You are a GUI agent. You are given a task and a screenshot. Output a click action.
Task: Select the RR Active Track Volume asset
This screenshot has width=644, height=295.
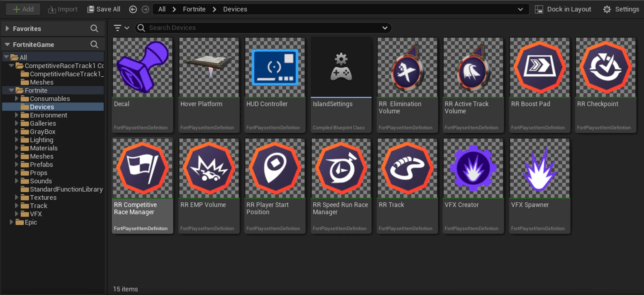pyautogui.click(x=473, y=85)
